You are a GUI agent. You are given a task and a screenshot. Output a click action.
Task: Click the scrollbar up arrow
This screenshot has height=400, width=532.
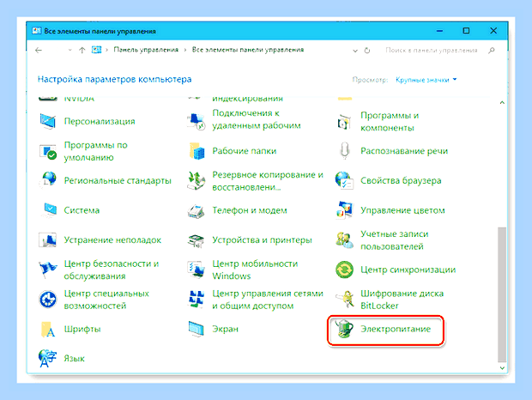(x=502, y=102)
